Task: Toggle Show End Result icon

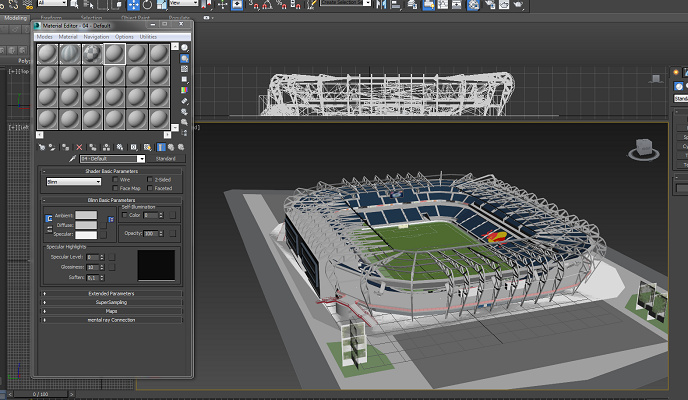Action: coord(161,147)
